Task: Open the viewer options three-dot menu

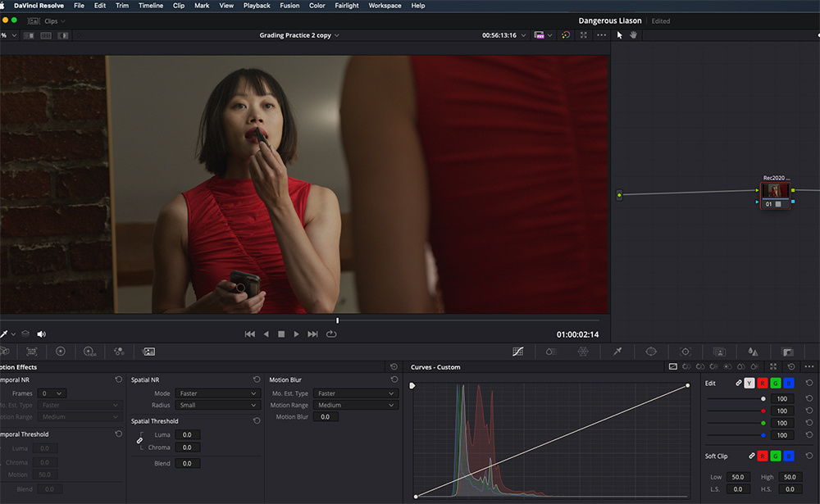Action: click(601, 35)
